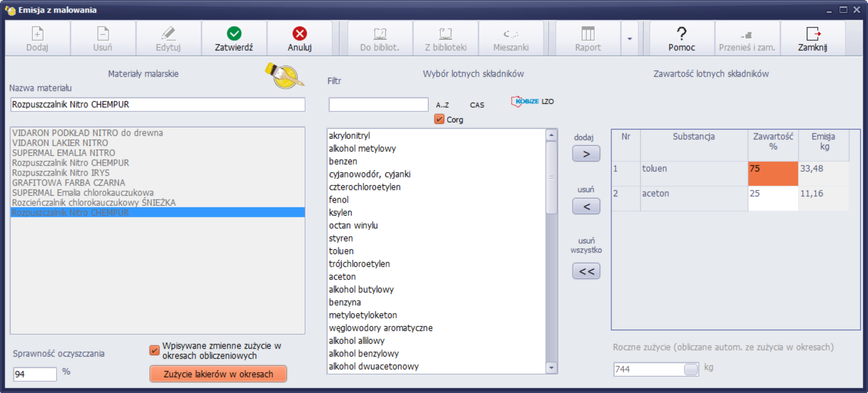Screen dimensions: 868x393
Task: Confirm with the green Zatwierdź button
Action: 234,38
